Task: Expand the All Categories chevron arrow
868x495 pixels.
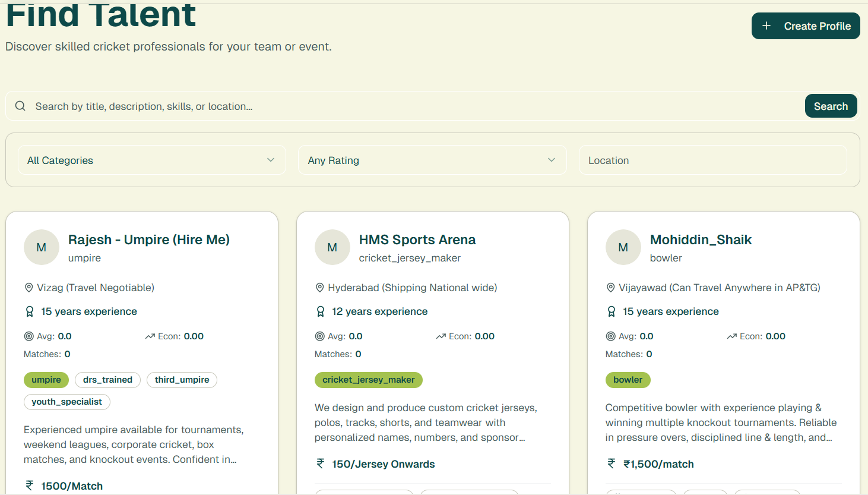Action: [x=270, y=160]
